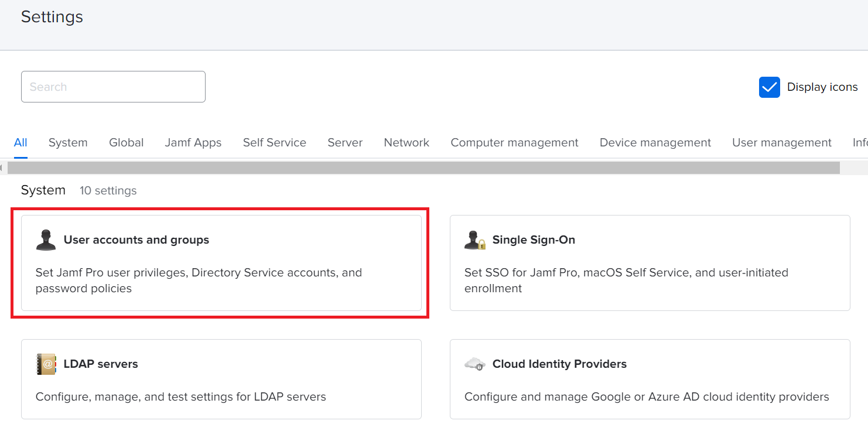868x424 pixels.
Task: Open the Single Sign-On settings card
Action: click(x=650, y=263)
